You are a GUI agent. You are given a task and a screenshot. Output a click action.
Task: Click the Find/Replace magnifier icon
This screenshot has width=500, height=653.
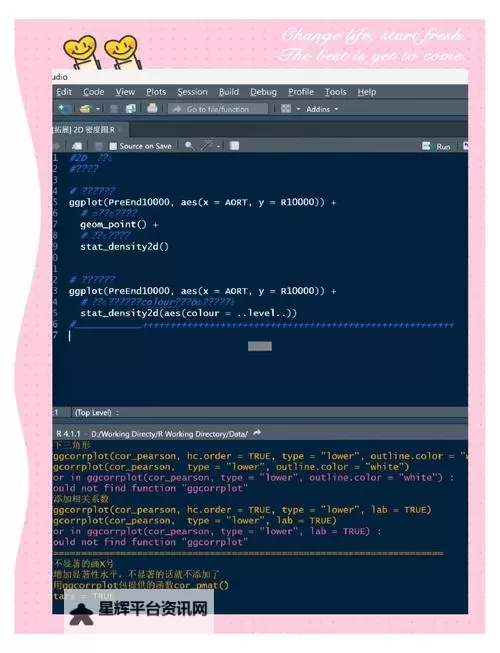[x=189, y=146]
